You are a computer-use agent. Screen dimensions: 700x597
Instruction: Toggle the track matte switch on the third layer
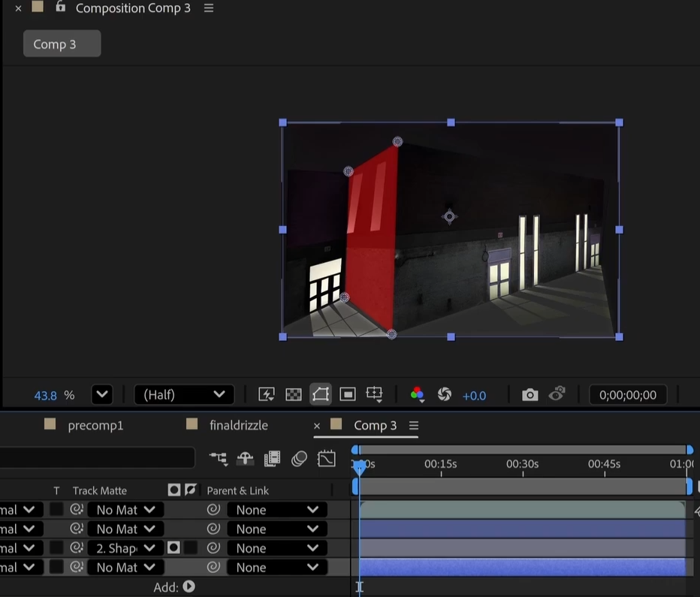point(172,547)
